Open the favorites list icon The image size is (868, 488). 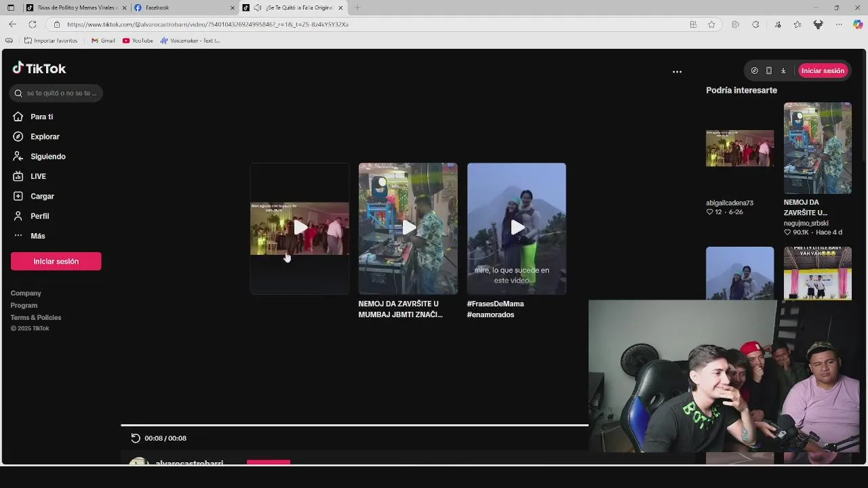(797, 24)
